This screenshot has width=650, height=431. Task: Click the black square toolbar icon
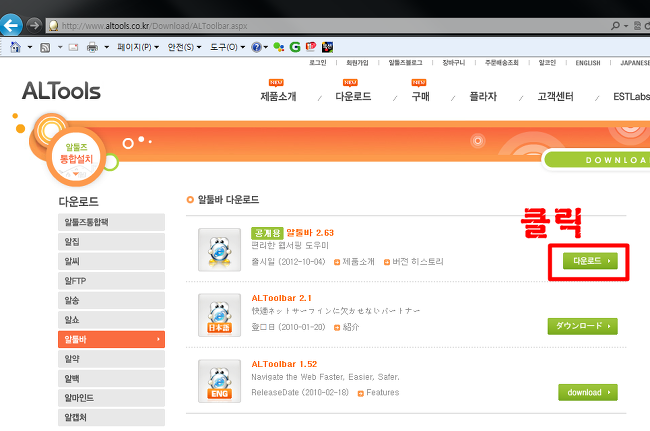click(327, 47)
